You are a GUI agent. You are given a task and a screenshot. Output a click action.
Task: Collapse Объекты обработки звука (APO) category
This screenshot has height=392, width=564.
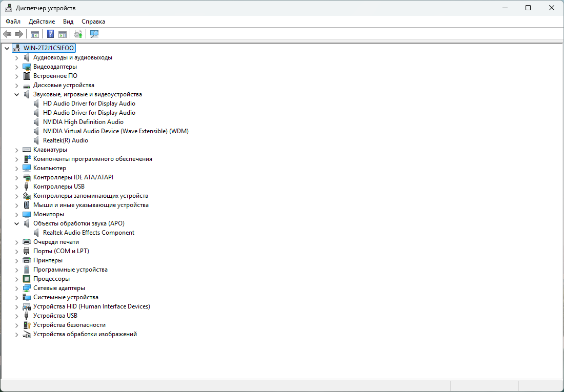point(16,224)
